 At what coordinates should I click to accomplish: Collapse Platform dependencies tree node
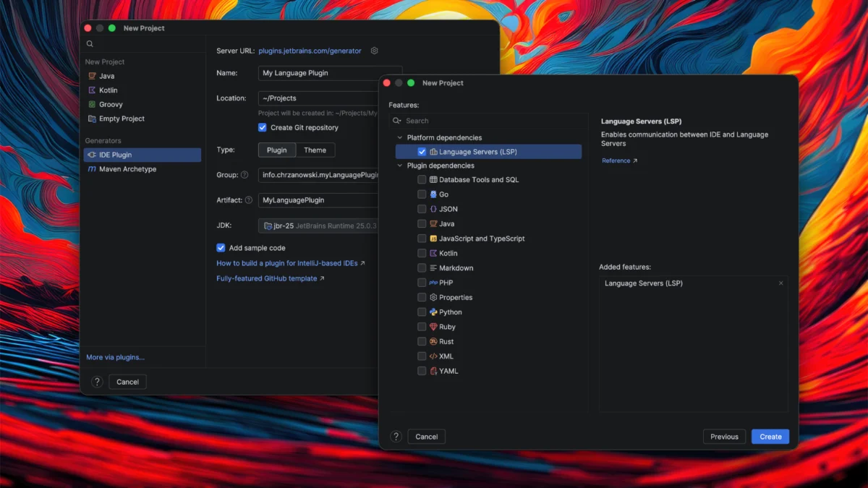pos(399,137)
